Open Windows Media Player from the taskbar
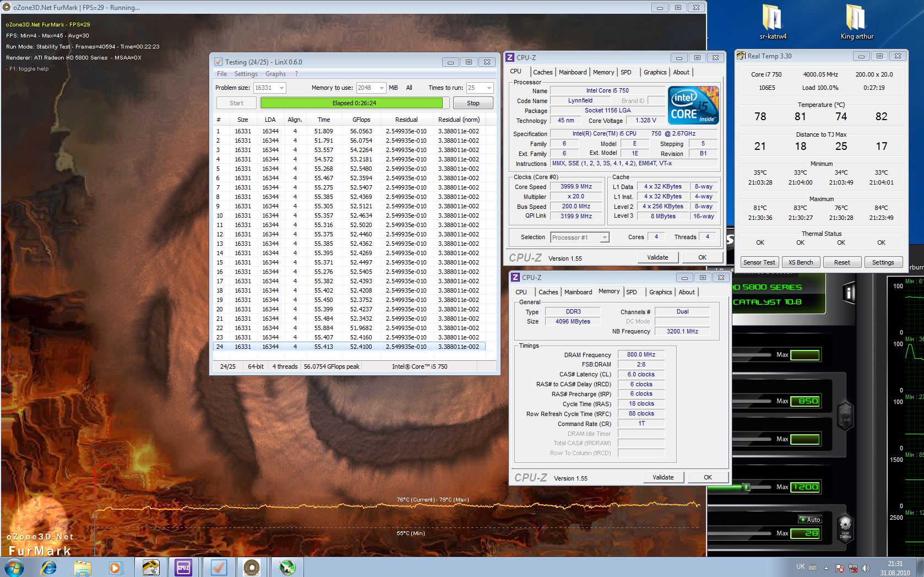This screenshot has height=577, width=924. (115, 567)
